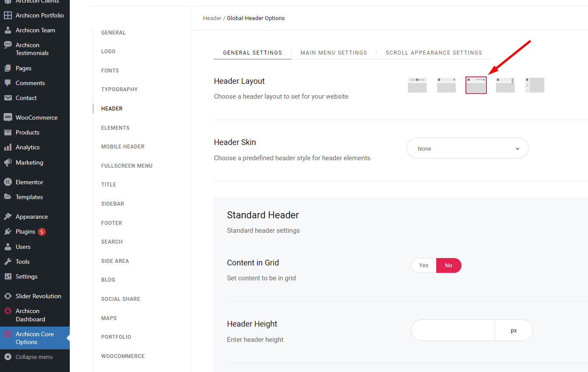The width and height of the screenshot is (588, 372).
Task: Click the Archicon Dashboard icon
Action: 7,311
